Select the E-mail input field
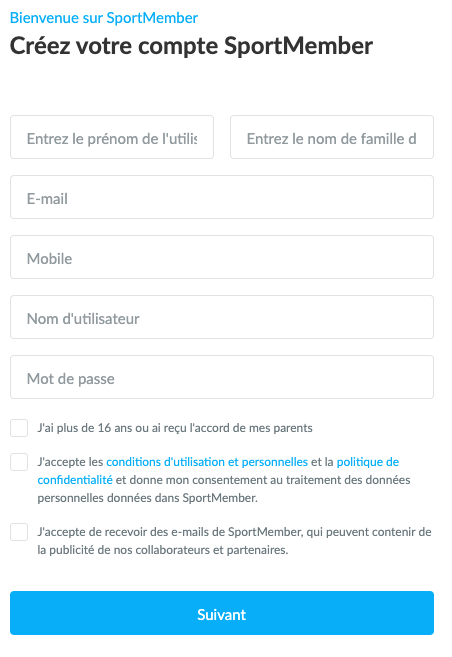The image size is (452, 657). click(x=222, y=197)
